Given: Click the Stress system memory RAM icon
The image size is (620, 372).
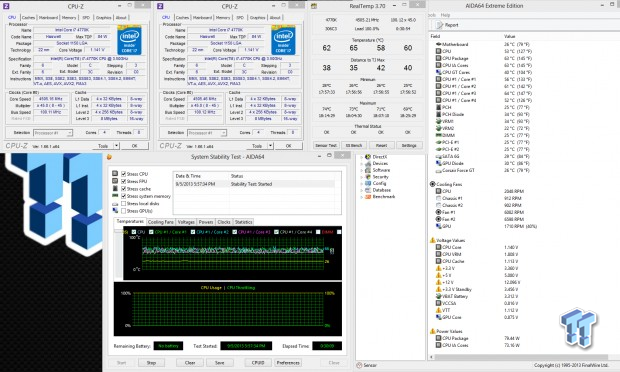Looking at the screenshot, I should click(115, 196).
